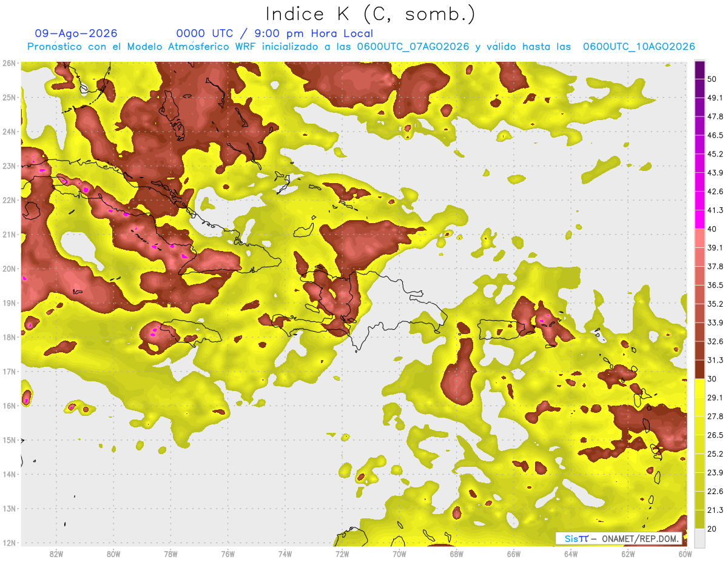Click the dark purple swatch above 50
This screenshot has height=562, width=728.
[699, 70]
